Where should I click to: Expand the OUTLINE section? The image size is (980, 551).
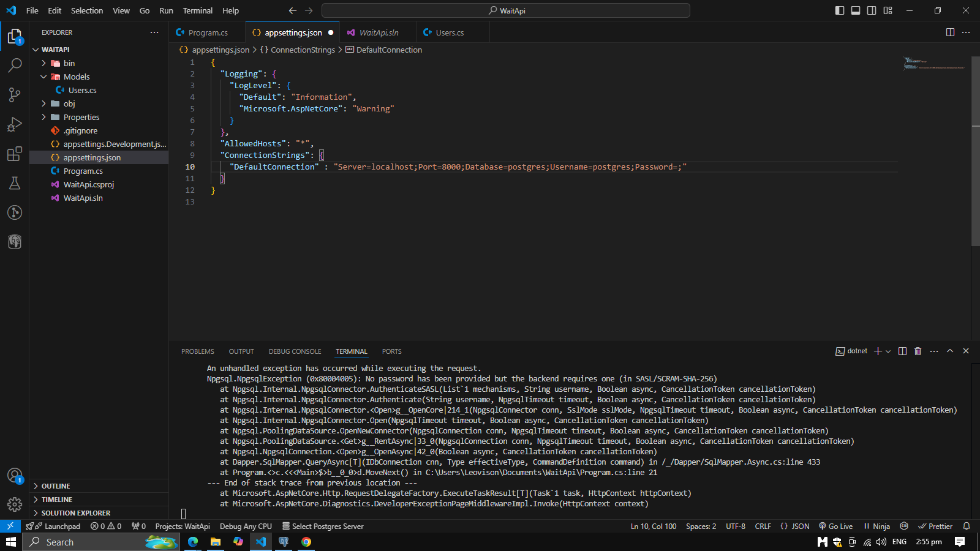click(55, 486)
